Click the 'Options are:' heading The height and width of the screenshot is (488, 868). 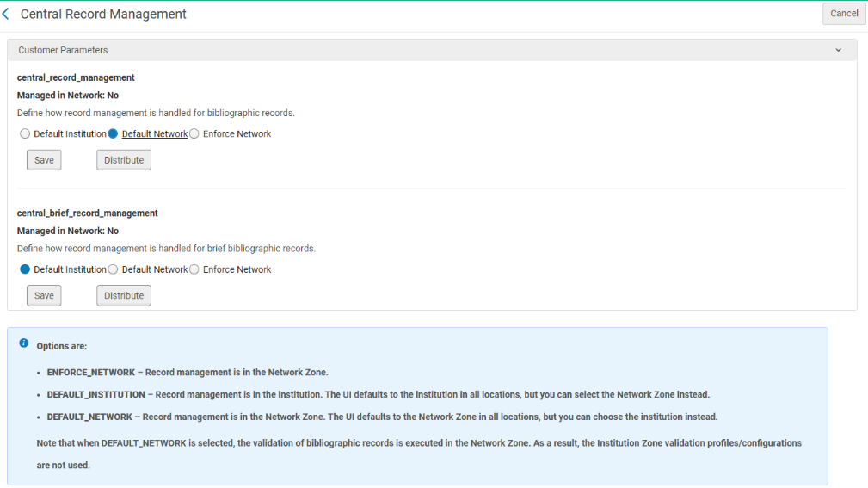pos(61,346)
